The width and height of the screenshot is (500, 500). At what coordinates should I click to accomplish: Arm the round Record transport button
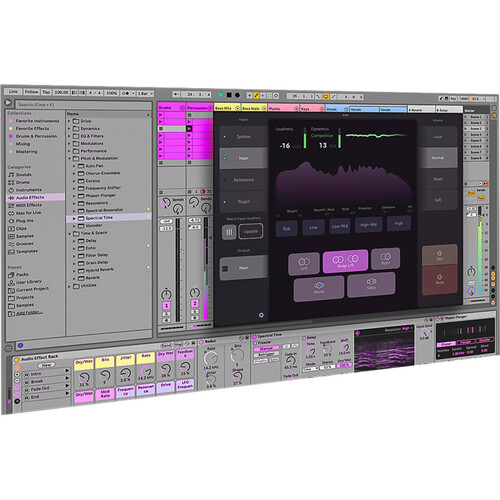click(237, 95)
